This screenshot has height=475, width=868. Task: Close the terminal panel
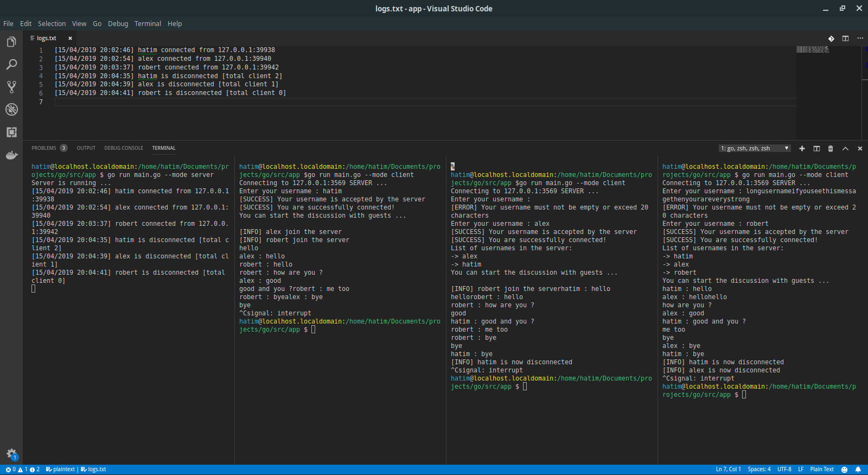click(860, 148)
